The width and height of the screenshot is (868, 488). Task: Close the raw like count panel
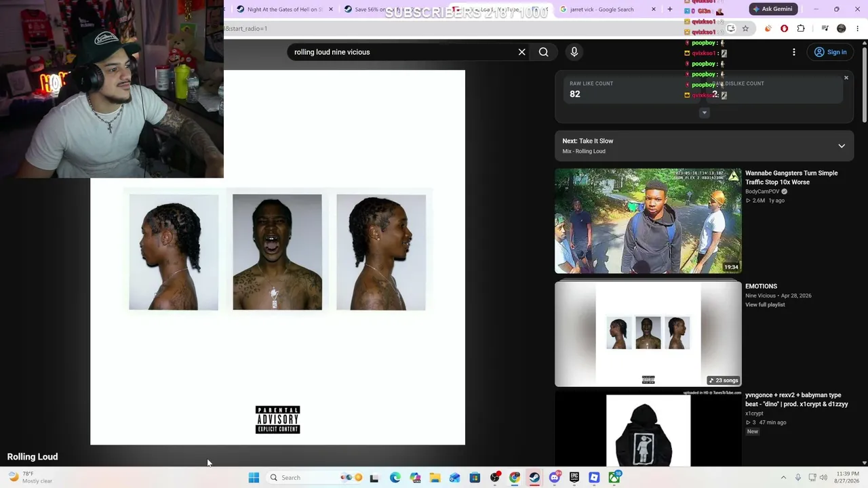pos(846,78)
